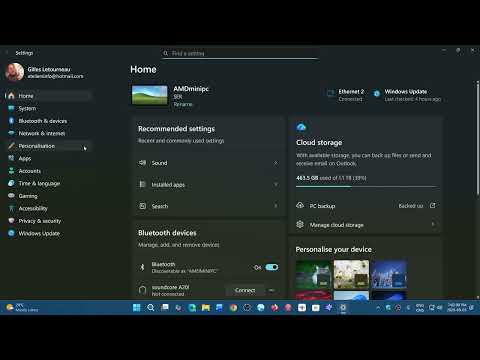Click the Installed apps list icon
Viewport: 480px width, 360px height.
tap(143, 184)
